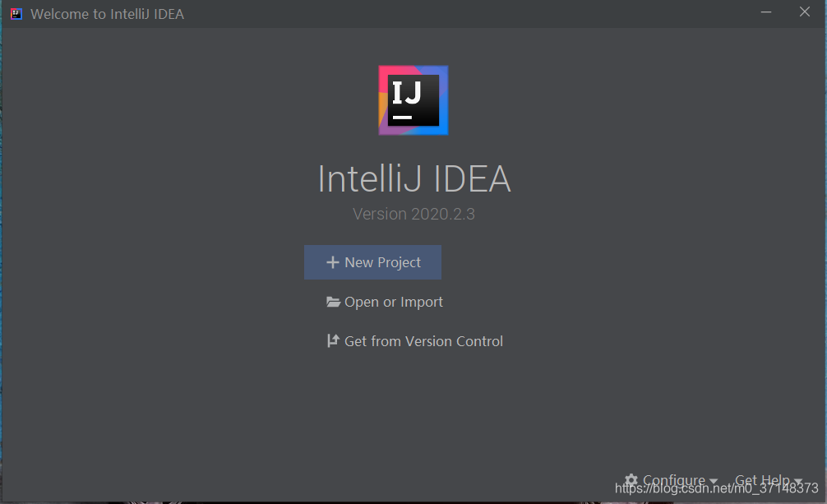The image size is (827, 504).
Task: Click the arrow next to Get Help
Action: [x=798, y=481]
